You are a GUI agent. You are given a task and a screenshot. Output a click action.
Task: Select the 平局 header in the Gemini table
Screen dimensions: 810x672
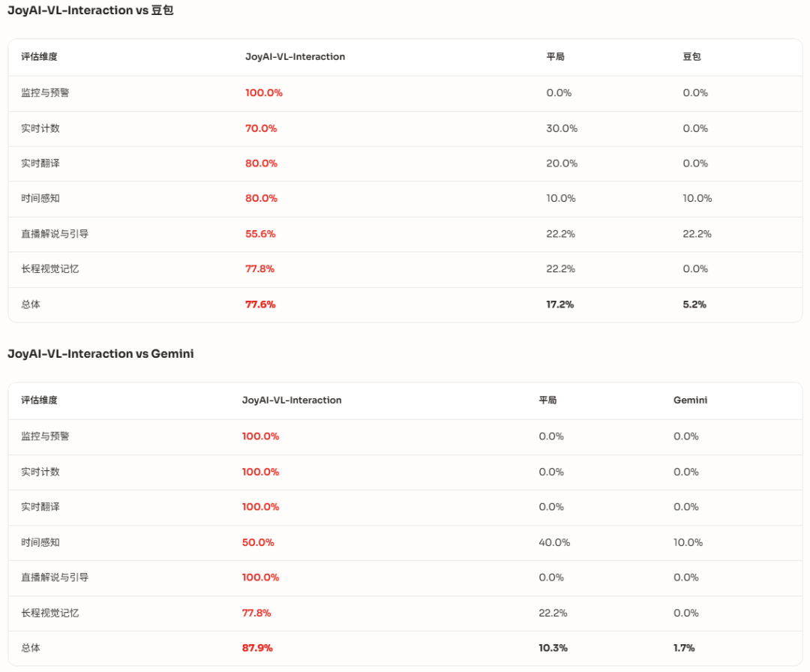[x=547, y=400]
